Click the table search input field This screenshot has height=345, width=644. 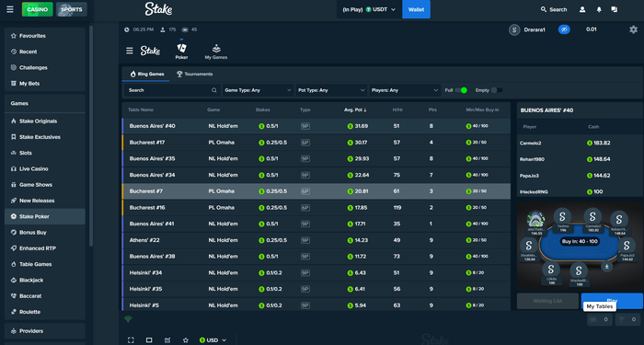coord(173,90)
